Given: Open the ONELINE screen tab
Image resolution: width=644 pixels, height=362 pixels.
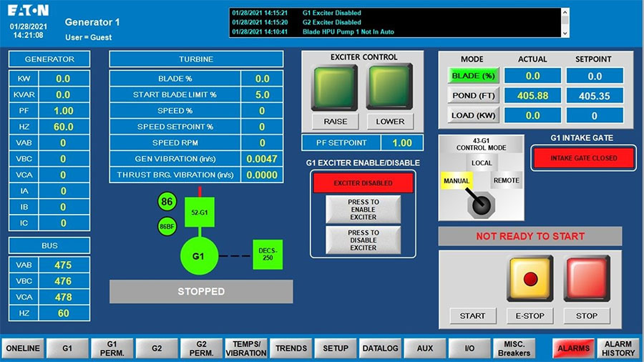Looking at the screenshot, I should [x=23, y=348].
